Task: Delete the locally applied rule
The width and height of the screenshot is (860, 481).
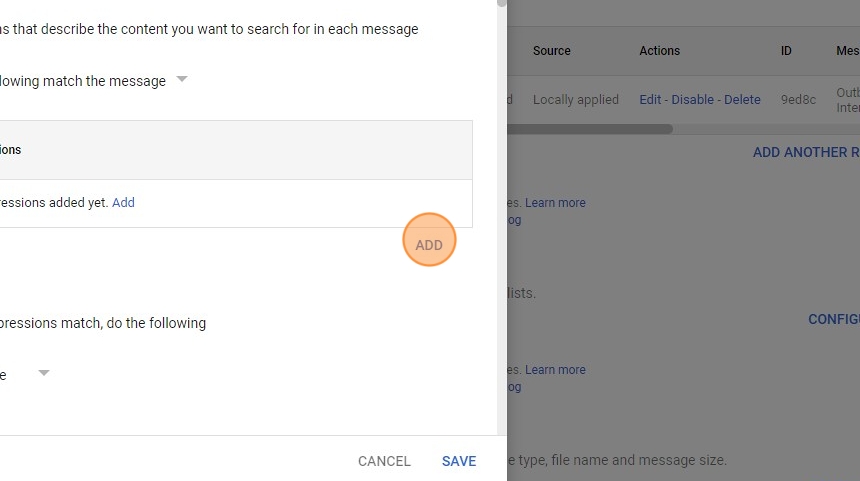Action: pyautogui.click(x=742, y=100)
